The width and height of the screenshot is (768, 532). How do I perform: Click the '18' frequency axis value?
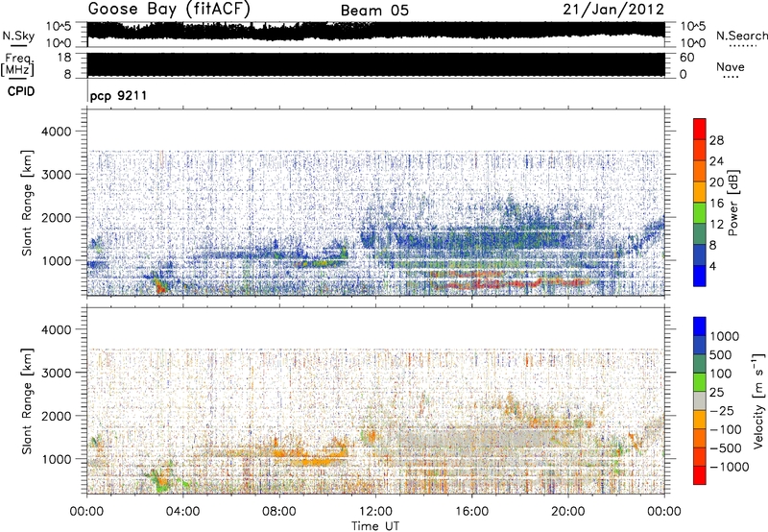coord(64,58)
